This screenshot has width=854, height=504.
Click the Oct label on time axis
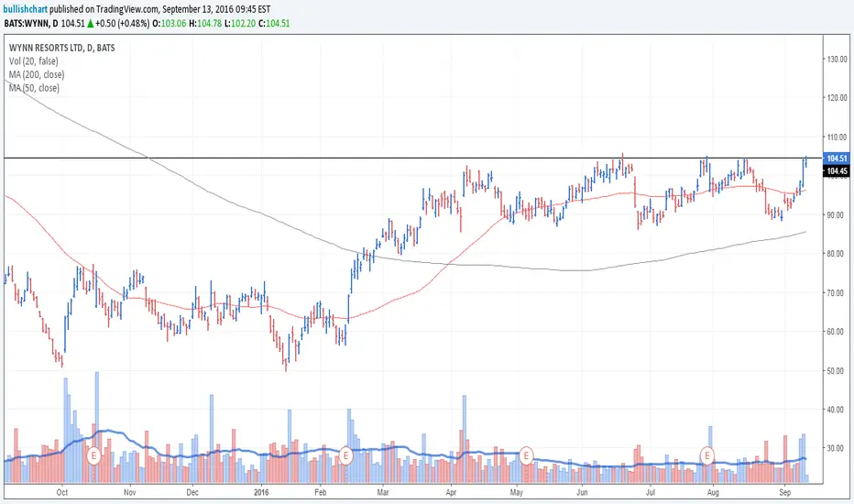(x=62, y=493)
